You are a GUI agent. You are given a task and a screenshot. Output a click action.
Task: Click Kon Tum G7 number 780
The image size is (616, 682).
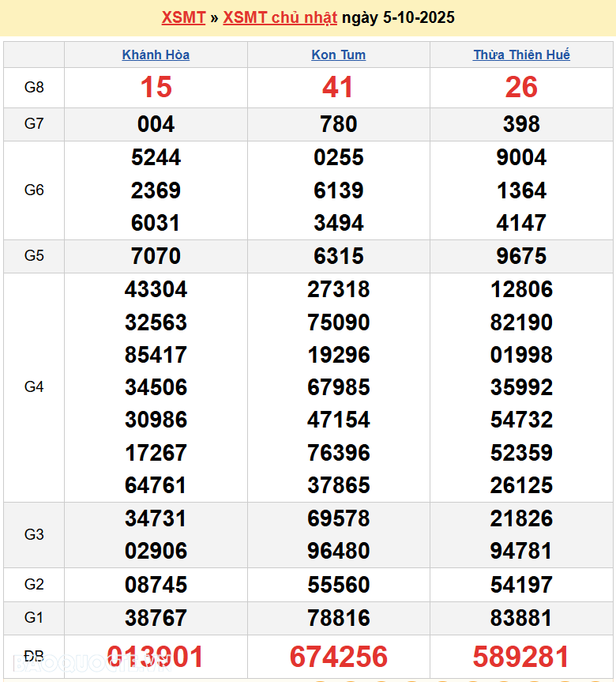pyautogui.click(x=338, y=124)
